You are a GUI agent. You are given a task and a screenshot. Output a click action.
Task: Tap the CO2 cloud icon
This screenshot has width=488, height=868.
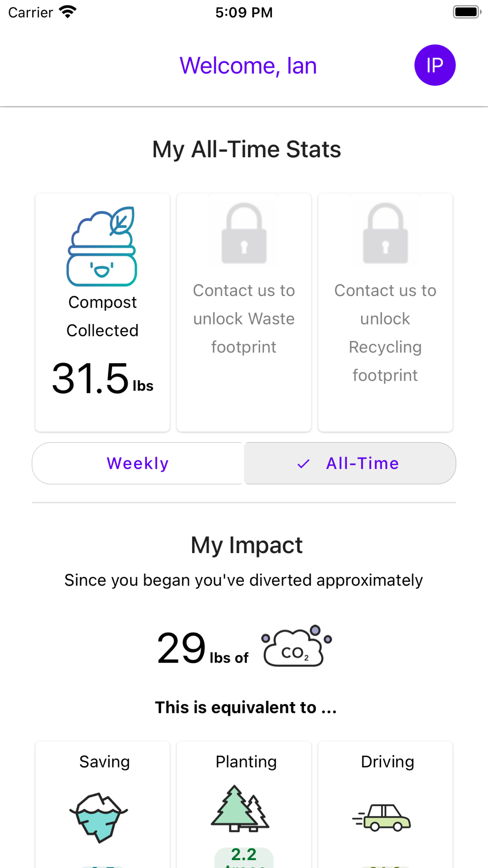[297, 646]
